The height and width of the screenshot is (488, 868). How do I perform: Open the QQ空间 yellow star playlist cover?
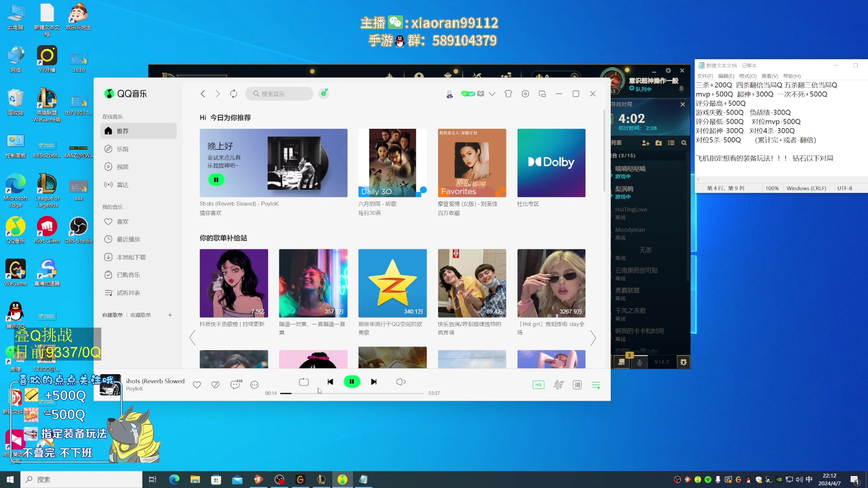point(392,283)
